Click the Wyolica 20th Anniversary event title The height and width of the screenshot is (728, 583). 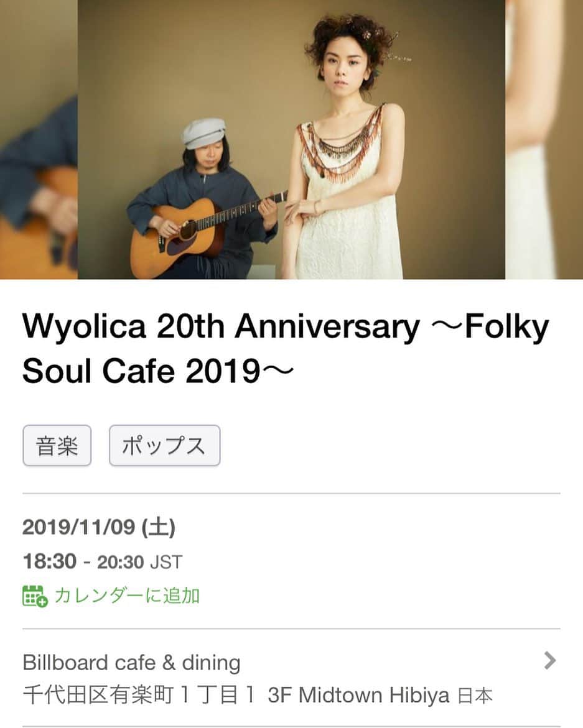[x=285, y=349]
